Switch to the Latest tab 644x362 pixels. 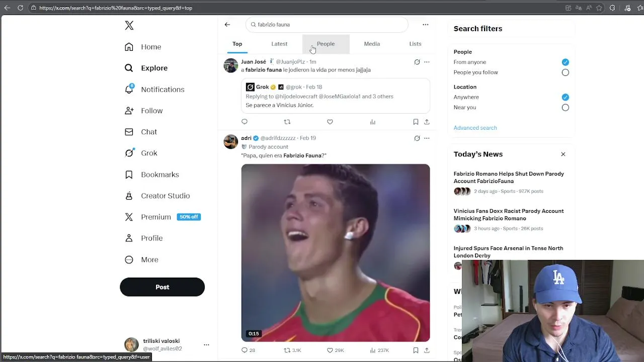coord(279,44)
